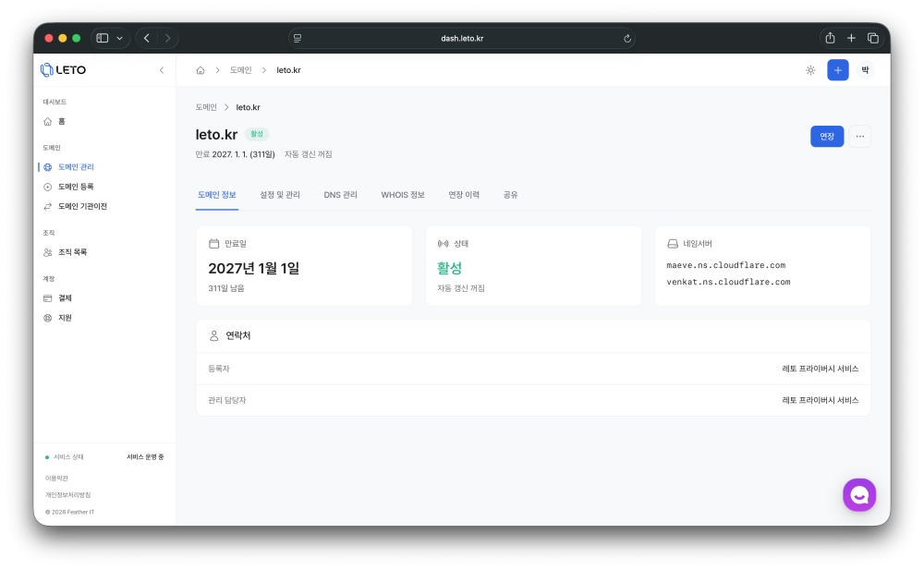Click the blue plus button in header
The width and height of the screenshot is (924, 570).
coord(837,70)
